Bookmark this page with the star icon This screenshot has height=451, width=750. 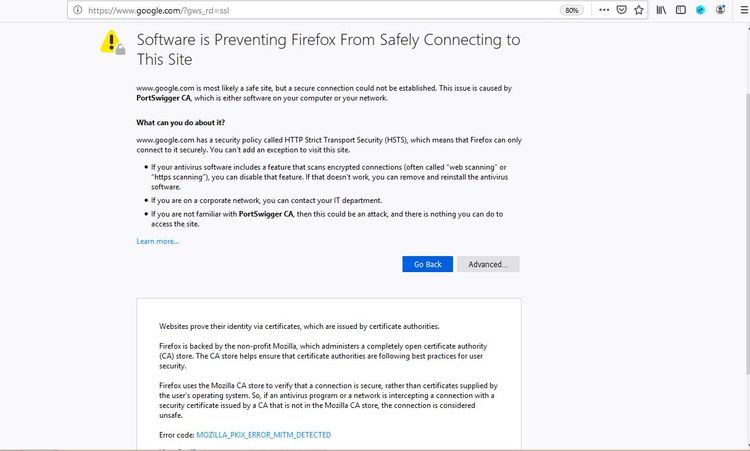click(x=638, y=10)
